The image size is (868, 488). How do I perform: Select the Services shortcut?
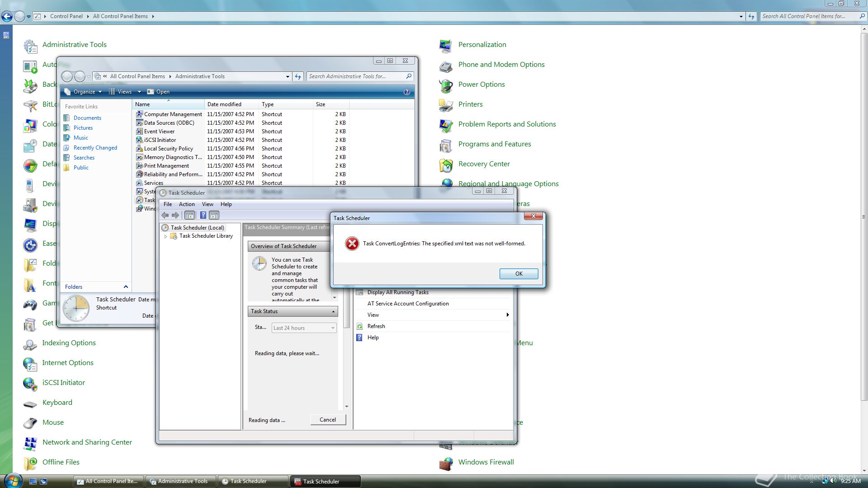pyautogui.click(x=154, y=183)
